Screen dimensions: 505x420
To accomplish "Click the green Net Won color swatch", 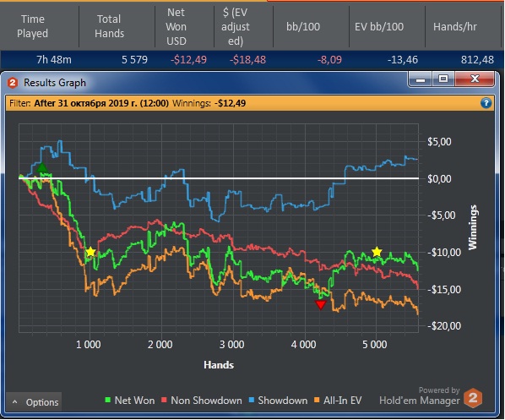I will pyautogui.click(x=108, y=400).
